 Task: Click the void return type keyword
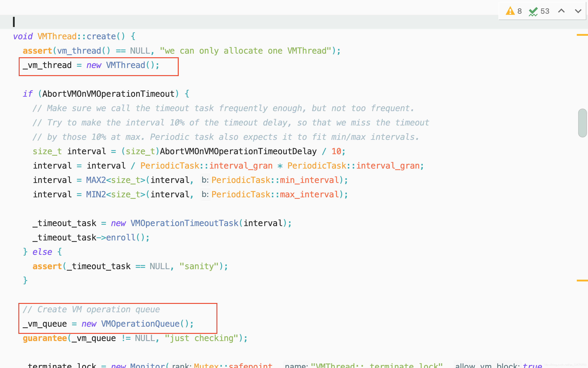[23, 36]
